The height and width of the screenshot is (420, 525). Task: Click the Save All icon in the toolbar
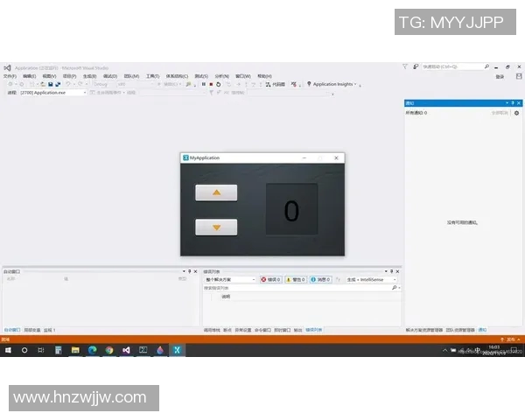[58, 84]
